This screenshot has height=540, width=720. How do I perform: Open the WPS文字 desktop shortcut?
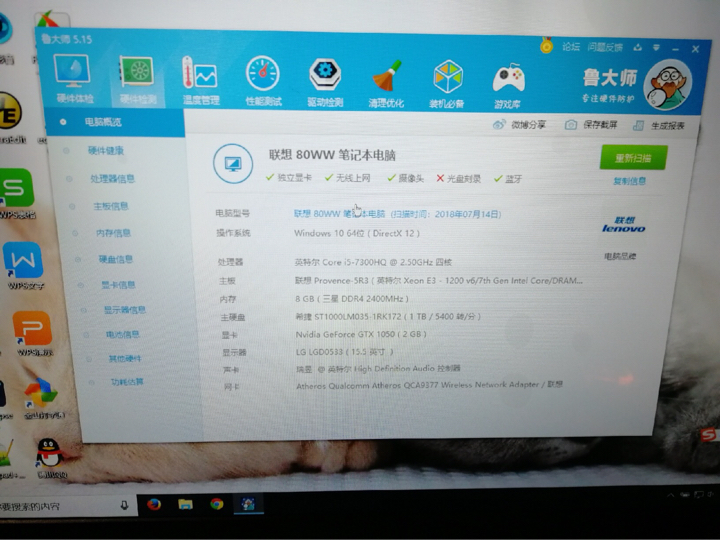(x=24, y=265)
